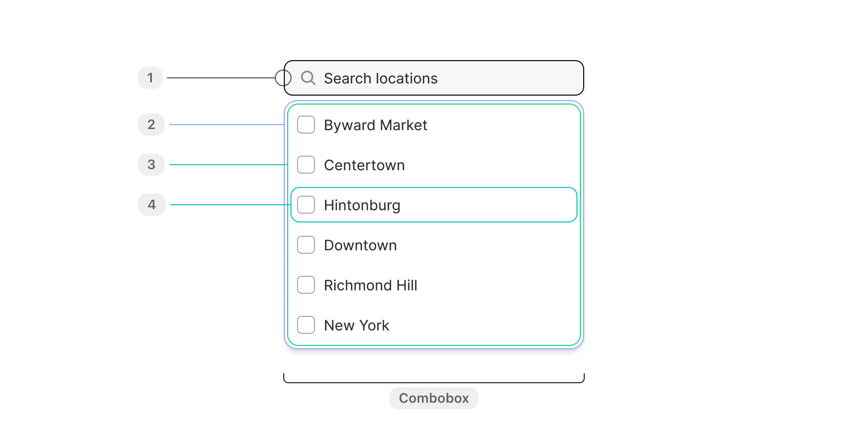This screenshot has height=445, width=868.
Task: Click the circle marker on search field edge
Action: click(x=283, y=78)
